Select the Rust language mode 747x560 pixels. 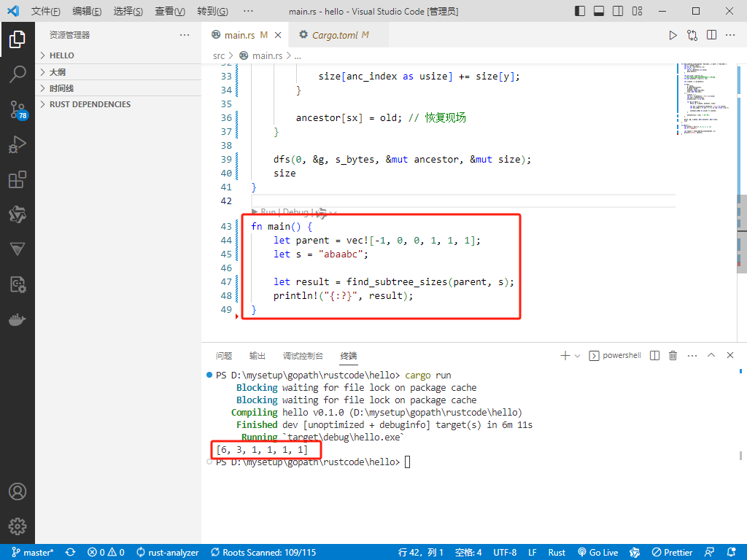coord(557,553)
